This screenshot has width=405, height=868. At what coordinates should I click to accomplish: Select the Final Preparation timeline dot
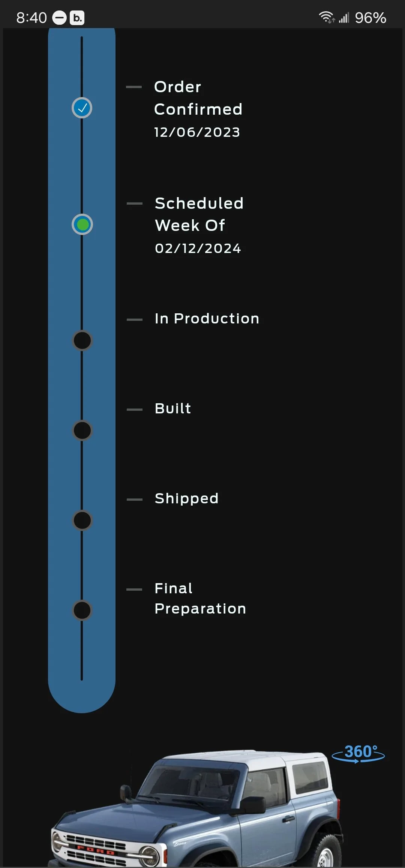[82, 610]
